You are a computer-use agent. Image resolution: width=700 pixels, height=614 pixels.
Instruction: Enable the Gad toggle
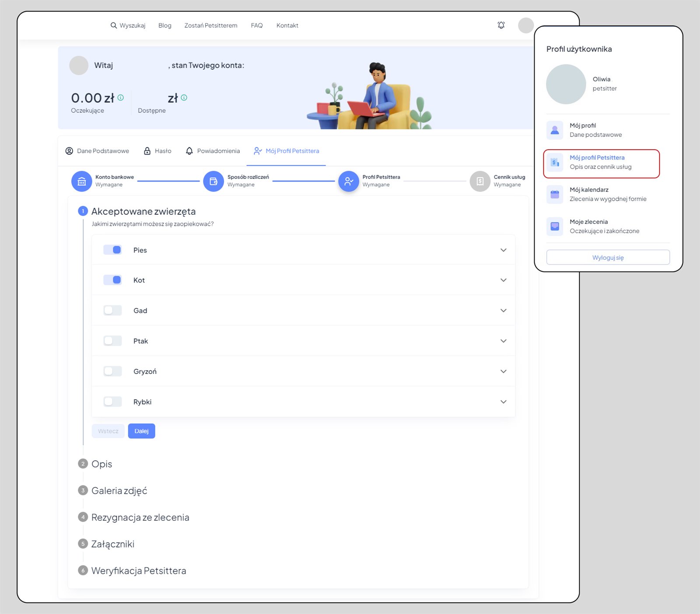(x=112, y=310)
